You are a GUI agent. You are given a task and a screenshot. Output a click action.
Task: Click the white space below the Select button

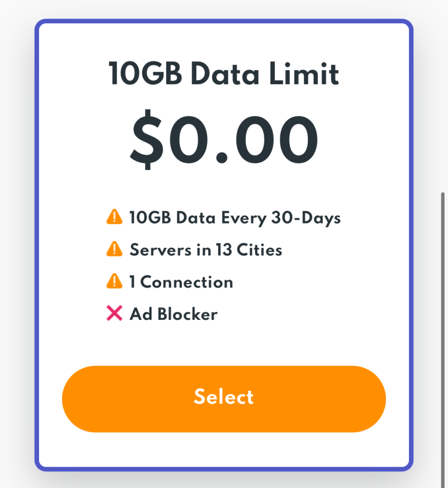(x=224, y=449)
